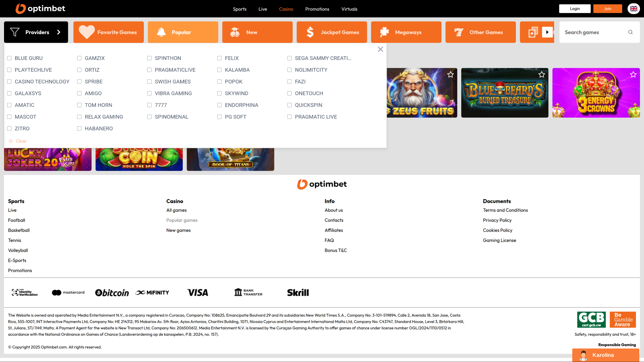Favorite the Zeus Fruits game star

pyautogui.click(x=450, y=74)
